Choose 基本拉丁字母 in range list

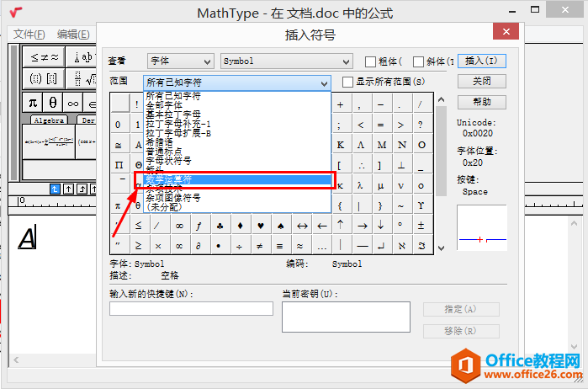(237, 115)
